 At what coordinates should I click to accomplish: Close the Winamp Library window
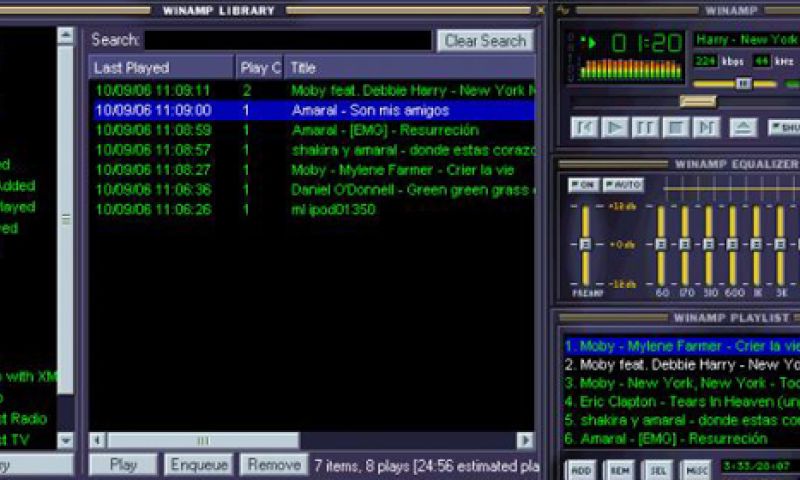[x=540, y=10]
